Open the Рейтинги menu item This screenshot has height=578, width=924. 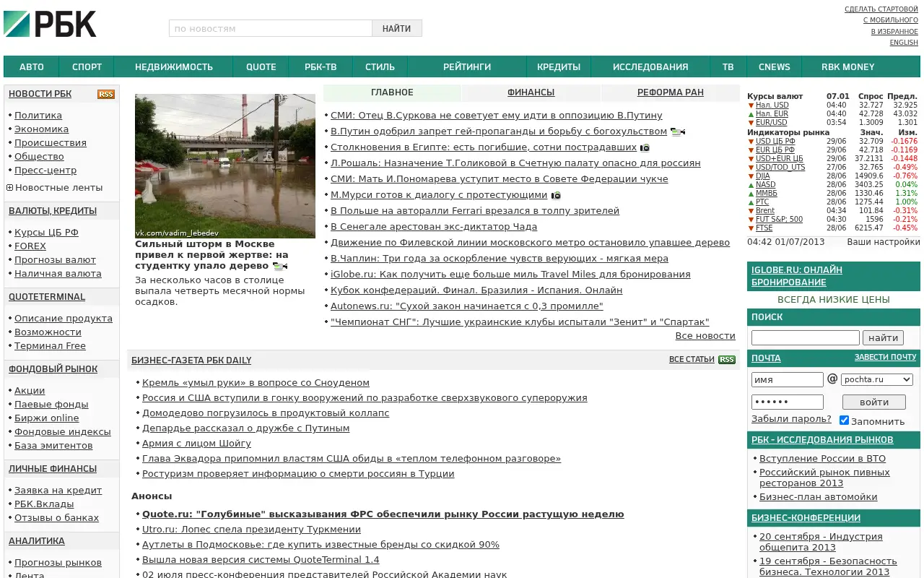tap(467, 66)
